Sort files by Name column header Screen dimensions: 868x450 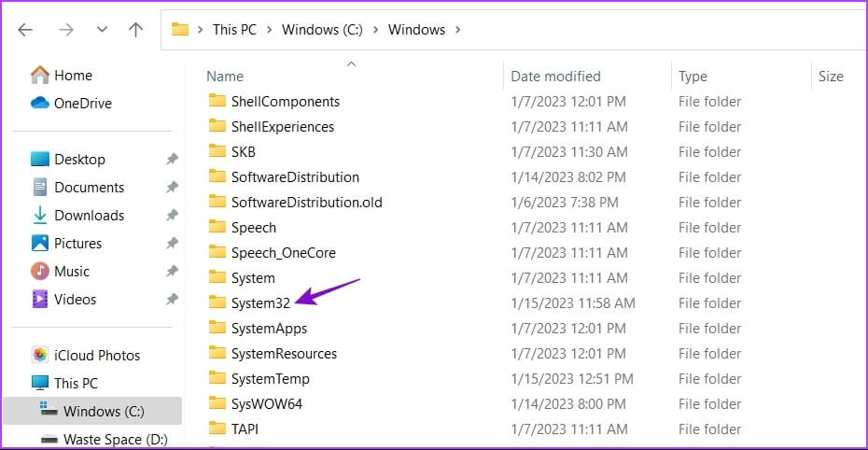point(225,77)
